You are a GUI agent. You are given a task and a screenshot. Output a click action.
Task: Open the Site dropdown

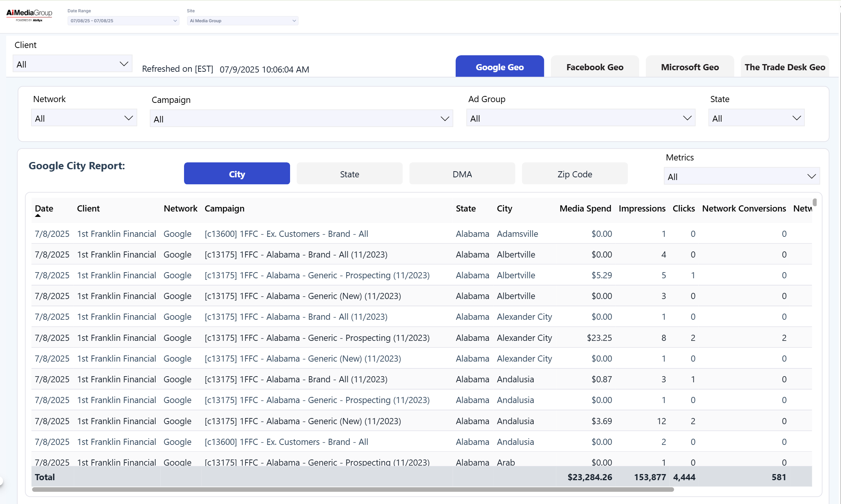242,21
